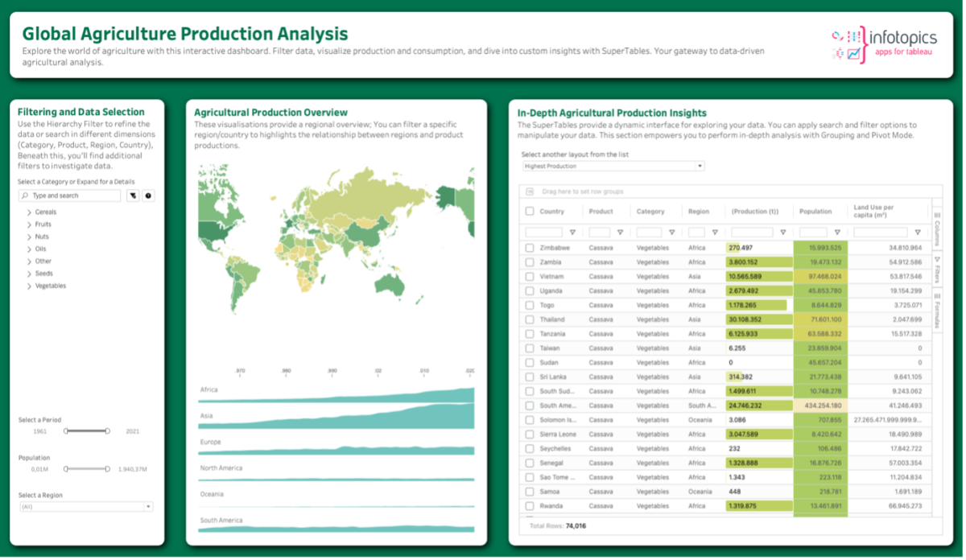Check the checkbox next to the Zimbabwe row
Screen dimensions: 966x560
(x=530, y=248)
